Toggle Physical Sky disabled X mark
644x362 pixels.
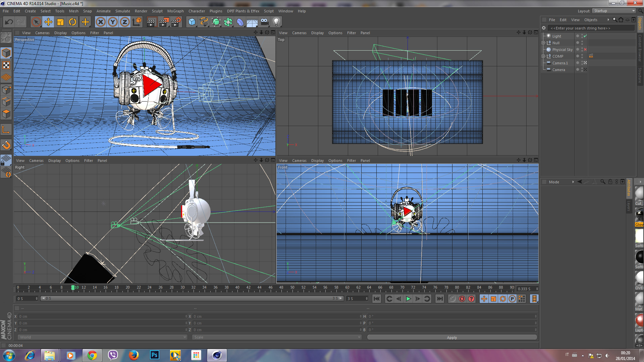point(585,49)
